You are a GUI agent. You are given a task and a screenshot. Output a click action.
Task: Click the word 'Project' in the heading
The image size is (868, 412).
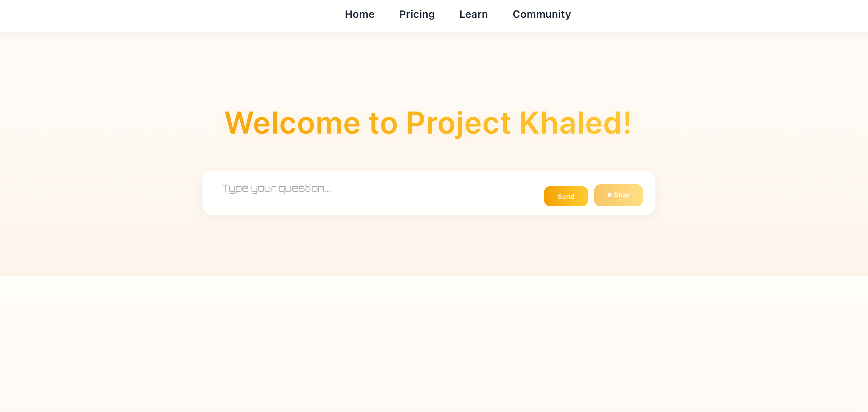458,123
